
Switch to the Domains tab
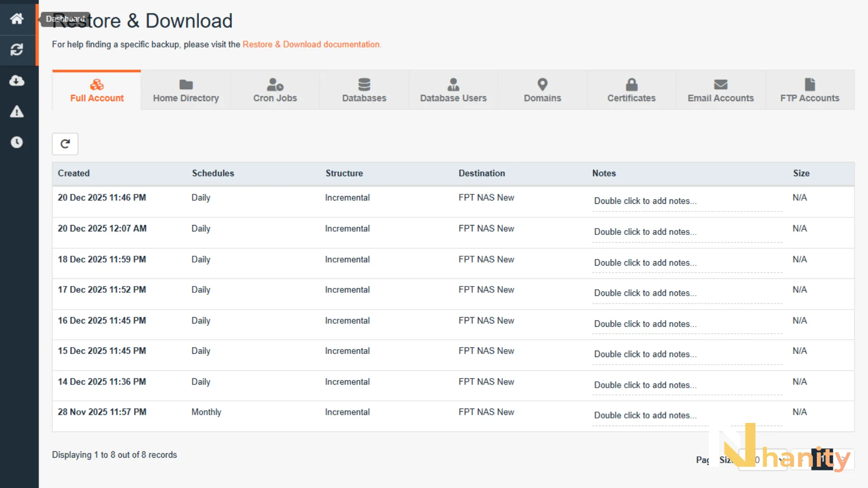[x=542, y=90]
